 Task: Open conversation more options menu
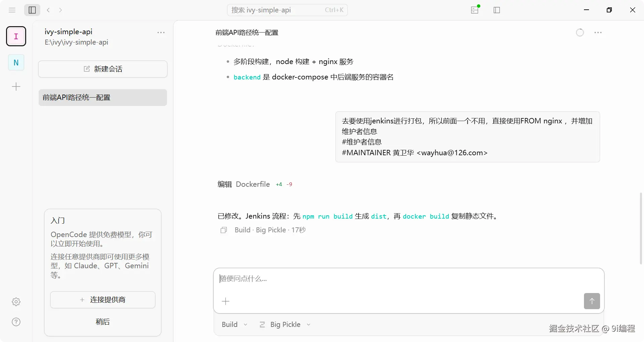[x=598, y=33]
